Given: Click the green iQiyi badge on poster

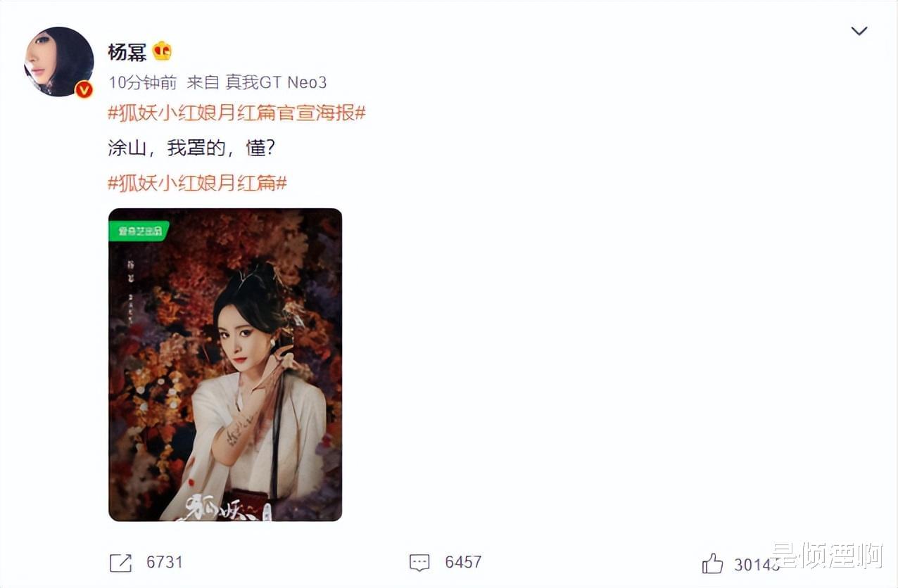Looking at the screenshot, I should click(x=139, y=231).
